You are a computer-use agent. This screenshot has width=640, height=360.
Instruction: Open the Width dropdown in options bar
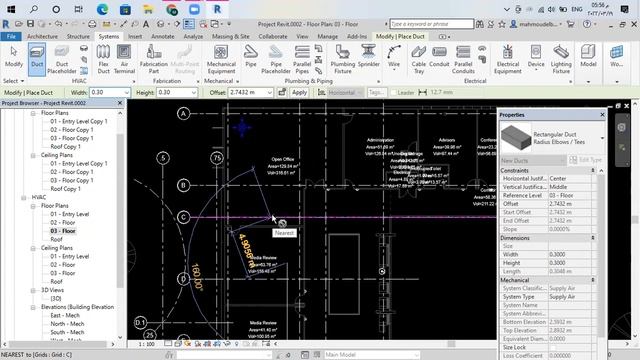(x=126, y=93)
